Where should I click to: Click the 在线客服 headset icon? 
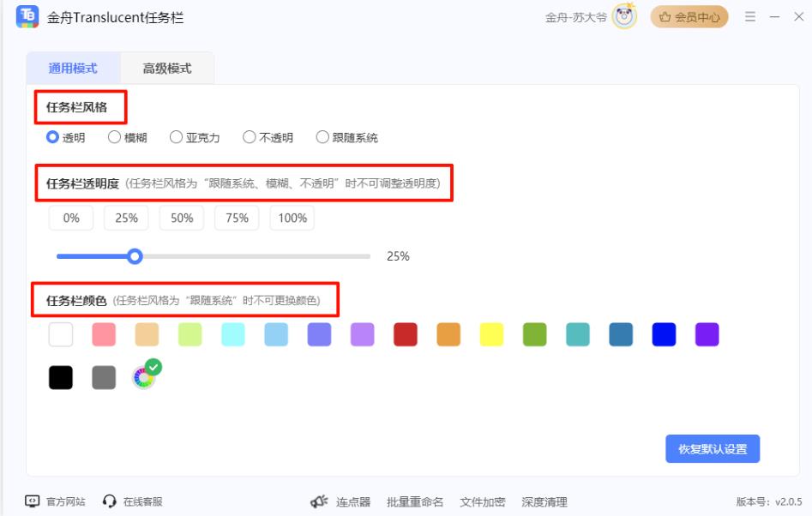[x=109, y=501]
